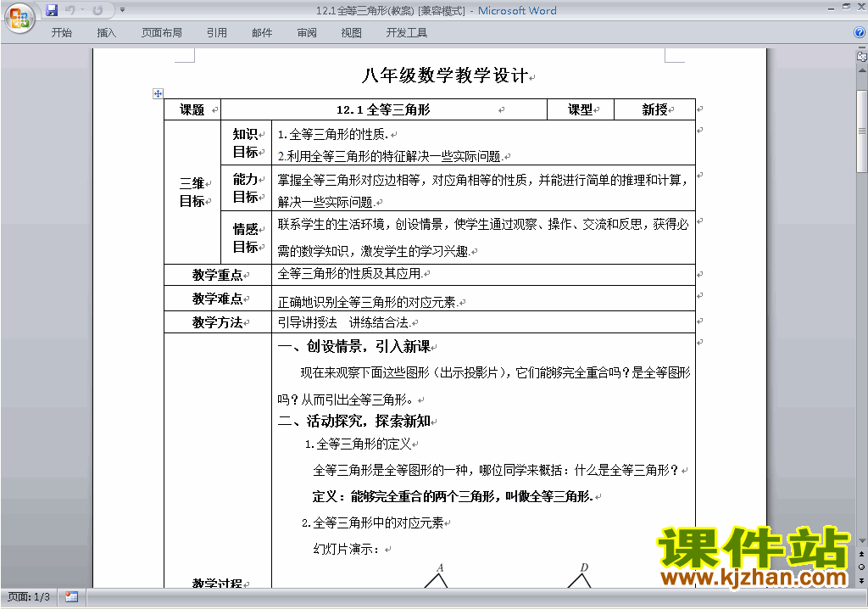Click the 情感目标 cell

(x=246, y=237)
